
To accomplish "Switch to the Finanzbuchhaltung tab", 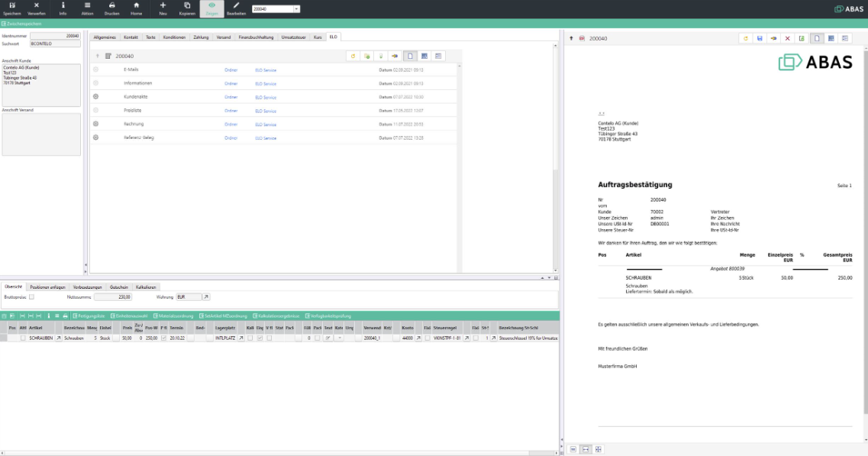I will click(255, 37).
